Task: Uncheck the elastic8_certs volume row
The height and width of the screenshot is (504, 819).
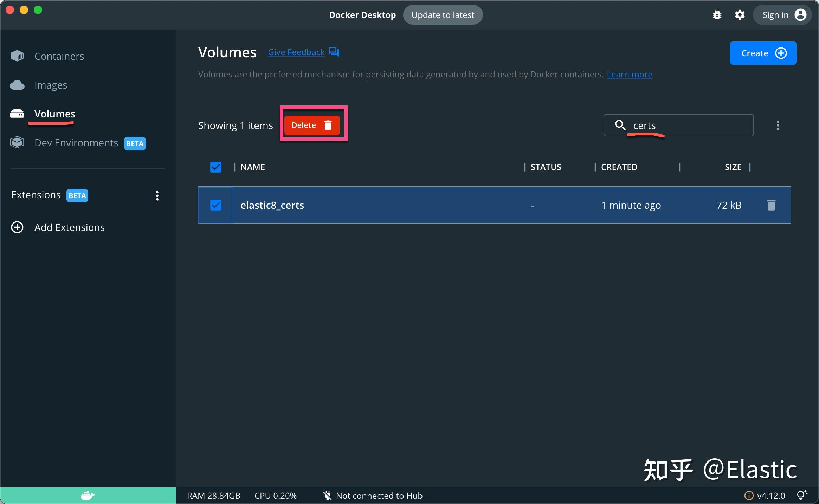Action: pos(215,205)
